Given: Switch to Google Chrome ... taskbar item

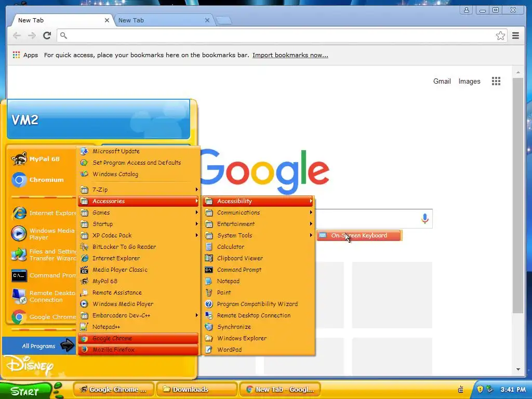Looking at the screenshot, I should pos(114,390).
